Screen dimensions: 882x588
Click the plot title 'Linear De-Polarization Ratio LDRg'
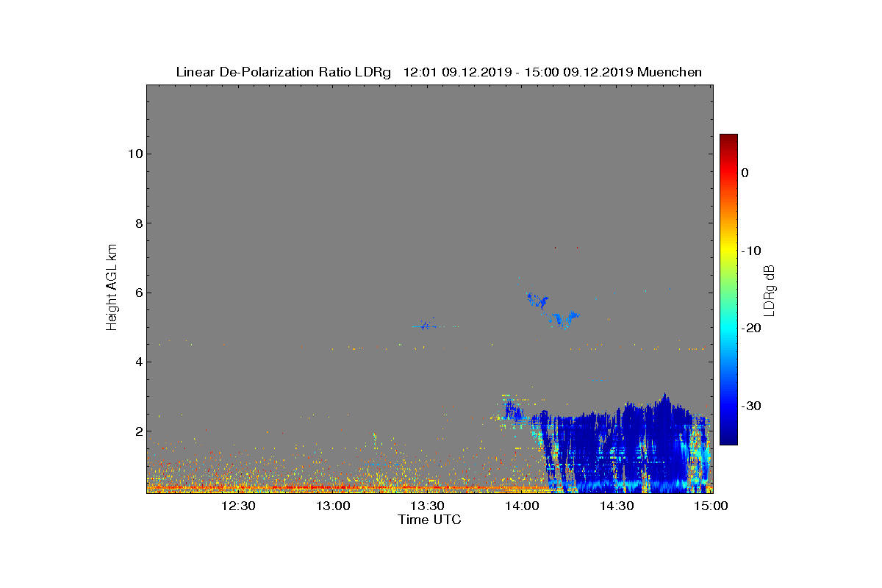pyautogui.click(x=284, y=72)
